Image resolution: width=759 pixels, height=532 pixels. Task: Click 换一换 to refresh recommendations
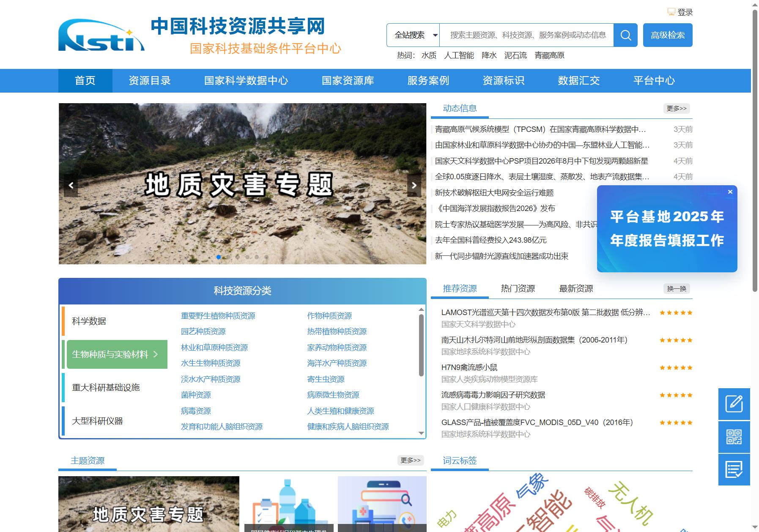[x=677, y=289]
